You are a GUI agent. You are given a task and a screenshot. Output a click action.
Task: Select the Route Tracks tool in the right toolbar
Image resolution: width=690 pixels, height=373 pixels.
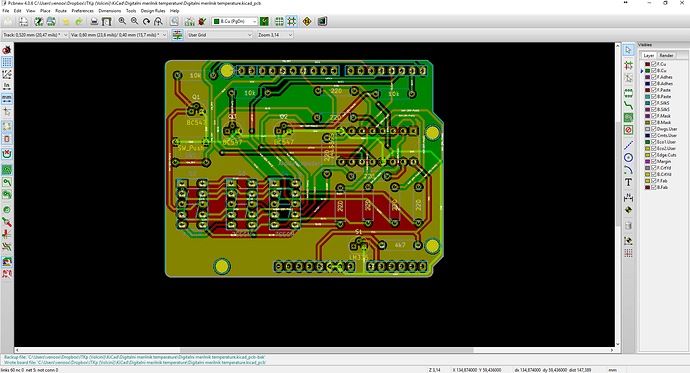click(x=628, y=106)
